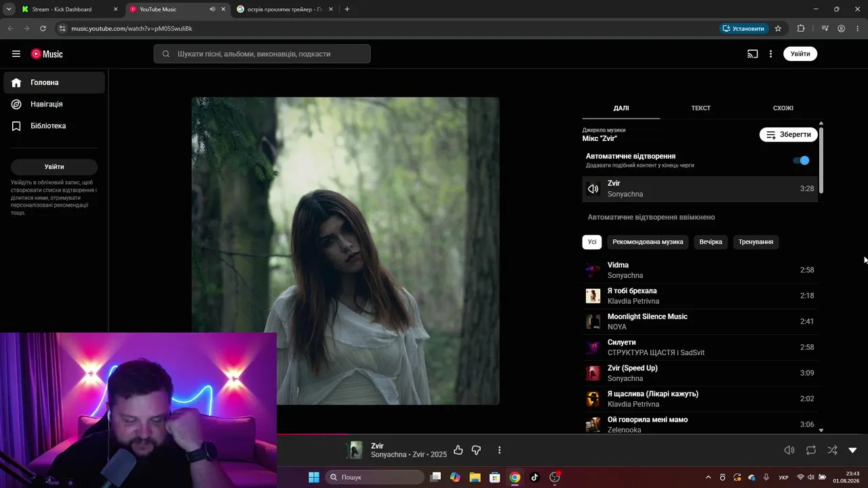868x488 pixels.
Task: Dislike the song with thumbs down
Action: (476, 450)
